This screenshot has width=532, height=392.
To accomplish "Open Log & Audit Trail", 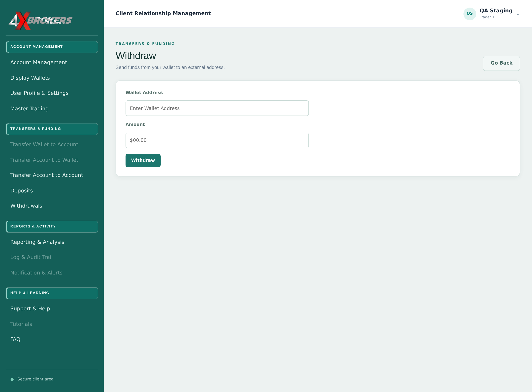I will [x=31, y=257].
